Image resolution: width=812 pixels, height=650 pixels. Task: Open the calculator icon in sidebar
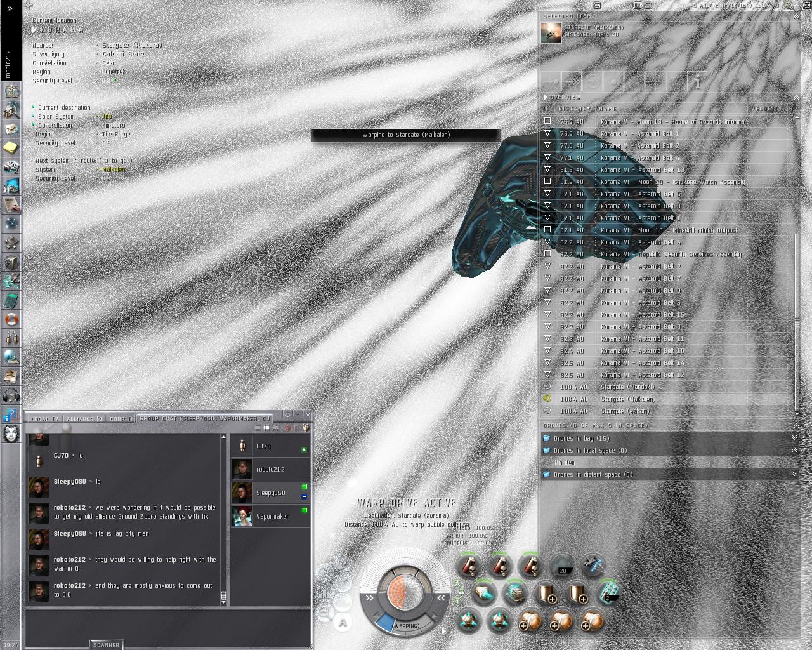click(11, 300)
